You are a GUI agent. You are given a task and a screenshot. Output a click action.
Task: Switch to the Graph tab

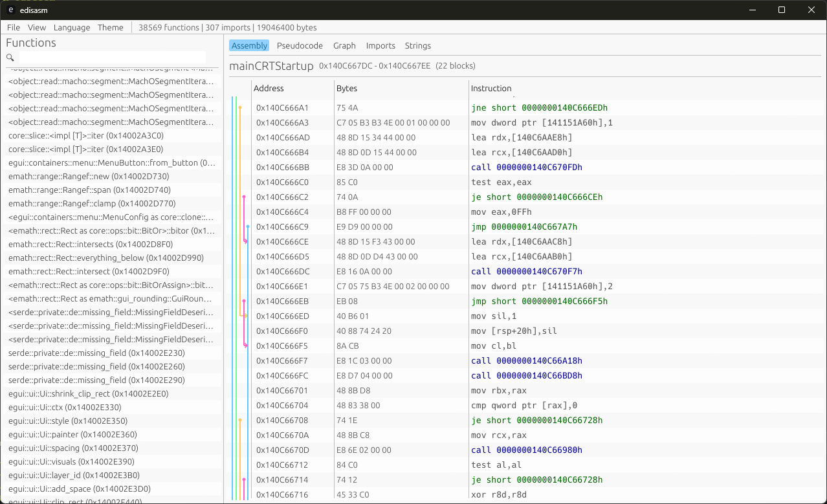click(x=344, y=46)
